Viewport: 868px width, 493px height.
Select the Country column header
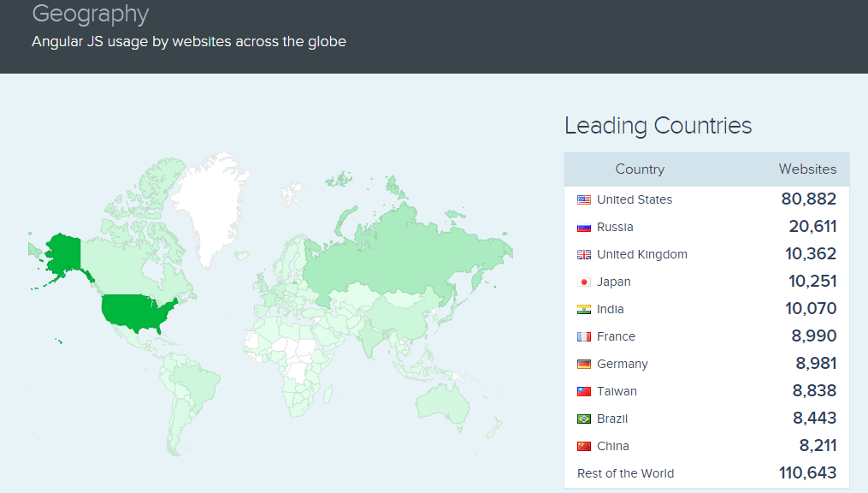(640, 169)
